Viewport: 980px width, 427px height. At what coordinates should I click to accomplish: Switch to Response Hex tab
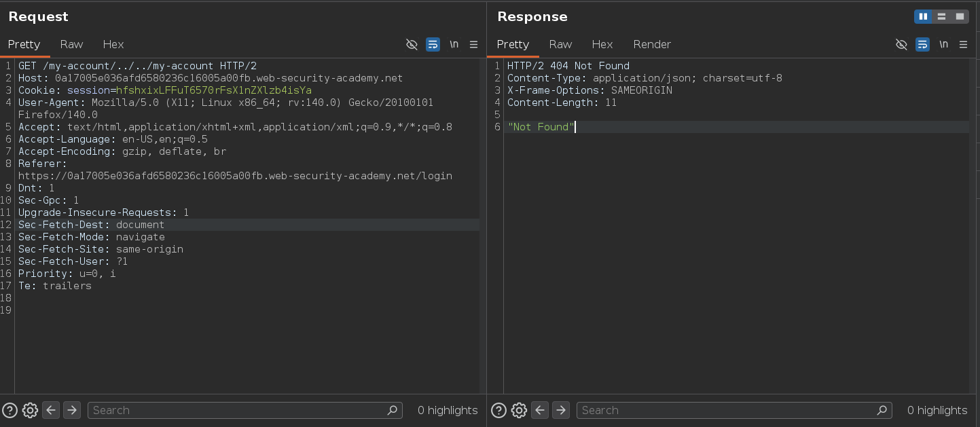(x=602, y=44)
